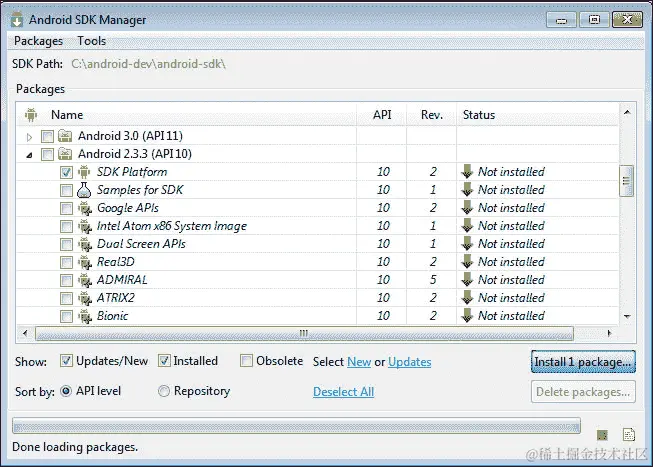Toggle the Updates/New show filter checkbox
Image resolution: width=653 pixels, height=467 pixels.
(x=66, y=361)
